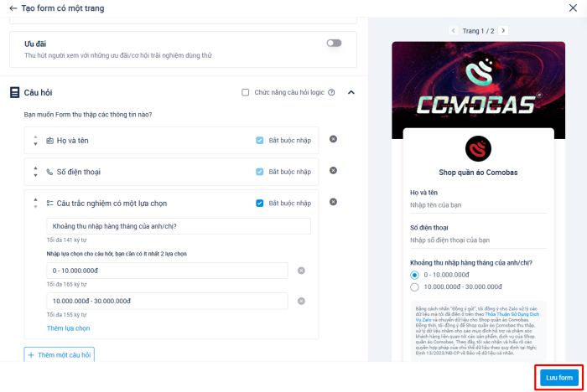This screenshot has width=587, height=392.
Task: Click the back arrow beside Tạo form
Action: click(x=13, y=8)
